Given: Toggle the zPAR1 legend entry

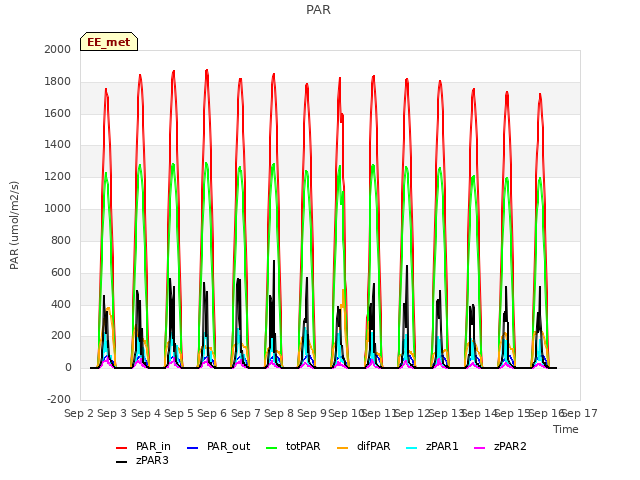Looking at the screenshot, I should coord(433,447).
